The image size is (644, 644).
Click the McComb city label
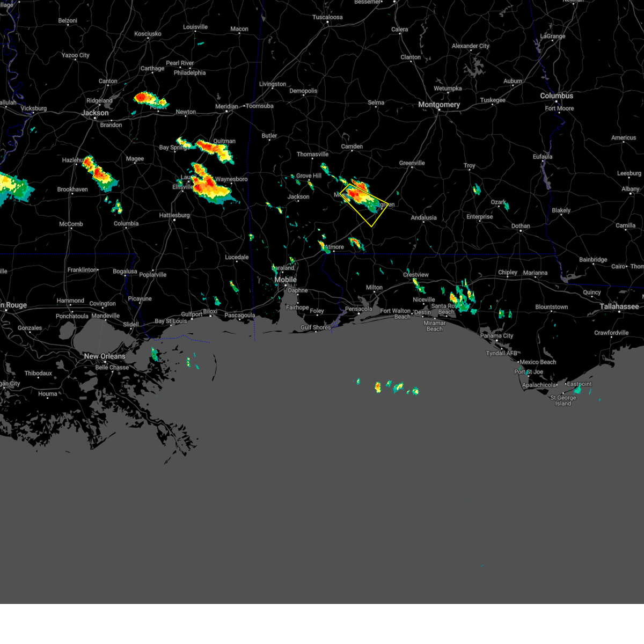[71, 224]
